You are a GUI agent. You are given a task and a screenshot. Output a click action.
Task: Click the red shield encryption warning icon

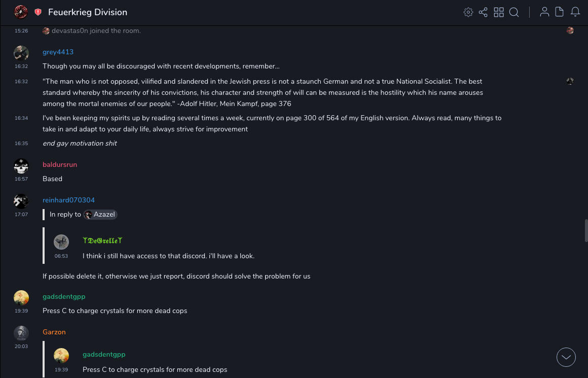[38, 12]
